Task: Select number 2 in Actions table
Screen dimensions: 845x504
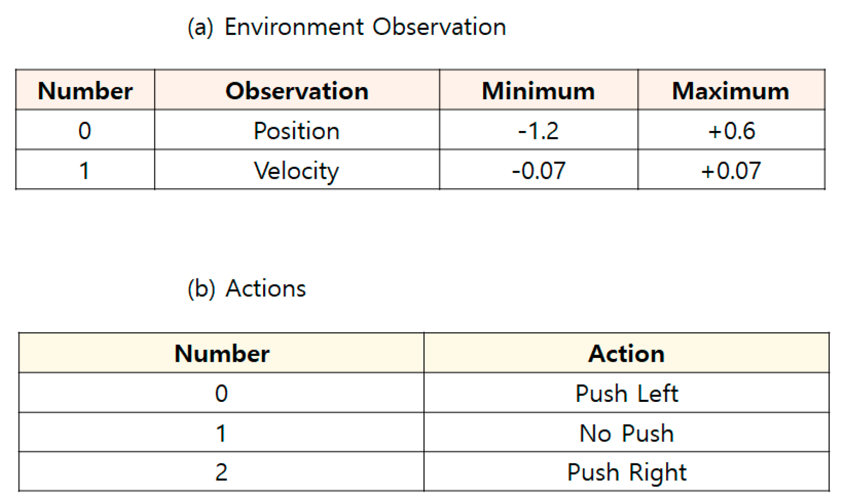Action: click(x=221, y=472)
